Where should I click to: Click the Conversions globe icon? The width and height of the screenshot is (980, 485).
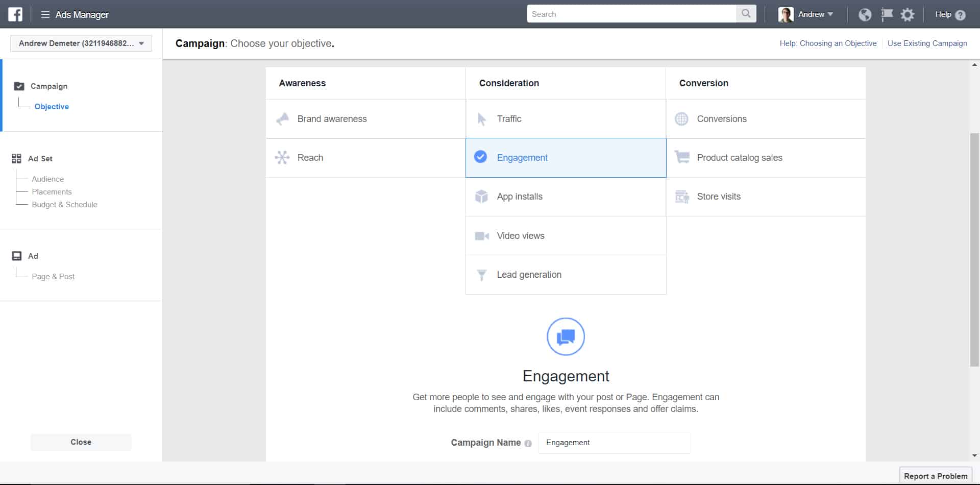pyautogui.click(x=681, y=119)
